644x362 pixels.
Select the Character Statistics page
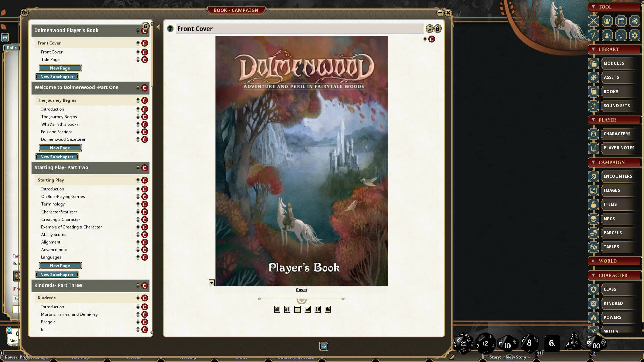tap(59, 212)
